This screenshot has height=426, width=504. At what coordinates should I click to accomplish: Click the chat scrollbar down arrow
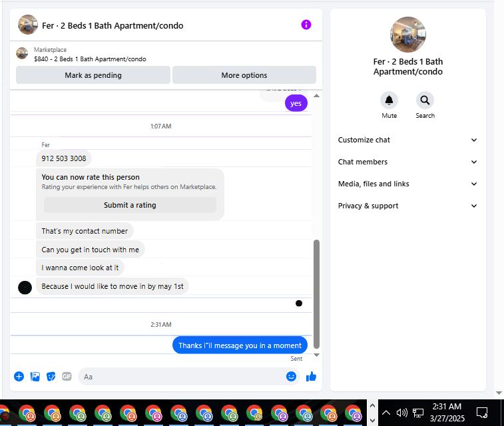pos(317,355)
